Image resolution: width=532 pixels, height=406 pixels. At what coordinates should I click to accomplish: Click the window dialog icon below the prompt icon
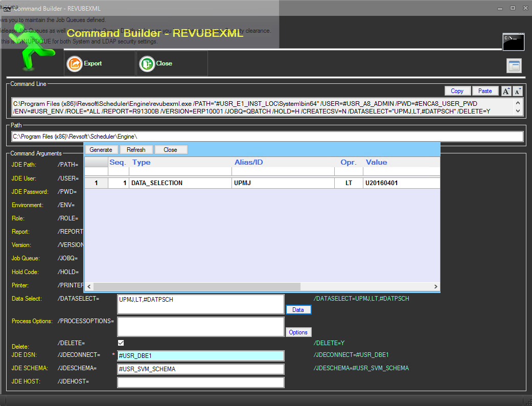click(x=514, y=65)
